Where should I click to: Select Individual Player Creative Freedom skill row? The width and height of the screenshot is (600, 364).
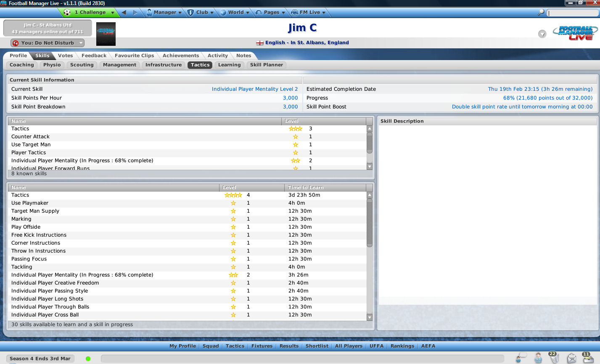(x=187, y=283)
